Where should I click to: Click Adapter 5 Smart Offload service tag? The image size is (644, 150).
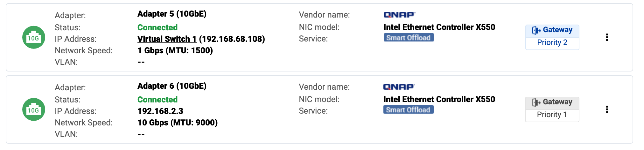pyautogui.click(x=408, y=38)
